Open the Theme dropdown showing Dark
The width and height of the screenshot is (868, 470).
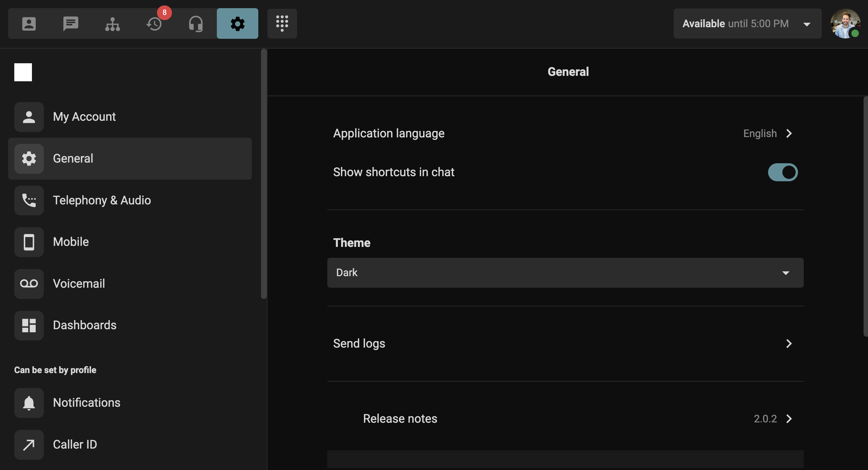click(x=565, y=273)
